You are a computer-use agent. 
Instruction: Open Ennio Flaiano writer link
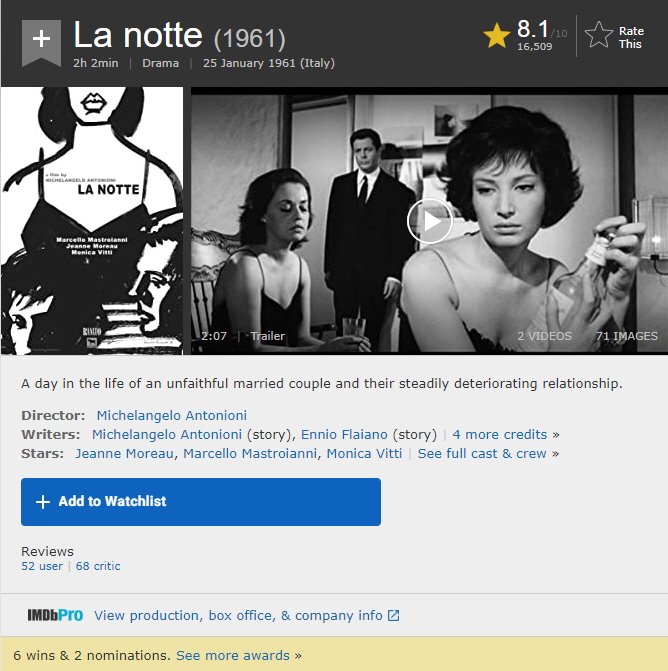coord(347,435)
